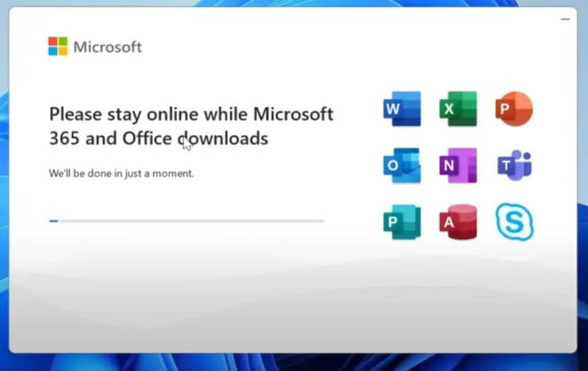Click the PowerPoint app icon

(x=514, y=109)
